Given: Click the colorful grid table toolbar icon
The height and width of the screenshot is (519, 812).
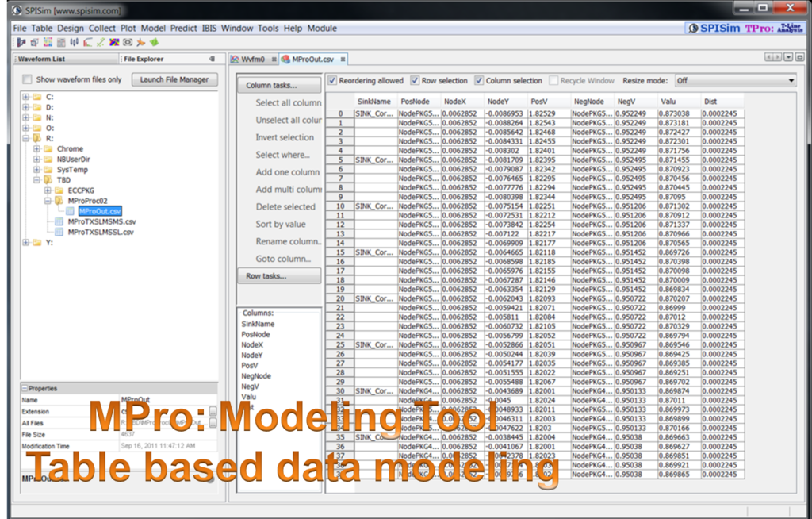Looking at the screenshot, I should (x=48, y=42).
